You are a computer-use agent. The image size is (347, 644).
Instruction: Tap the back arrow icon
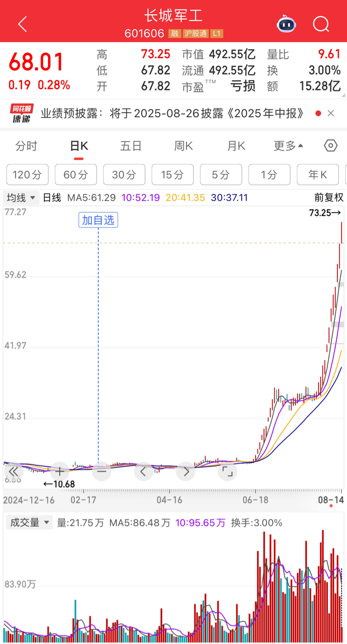coord(23,24)
